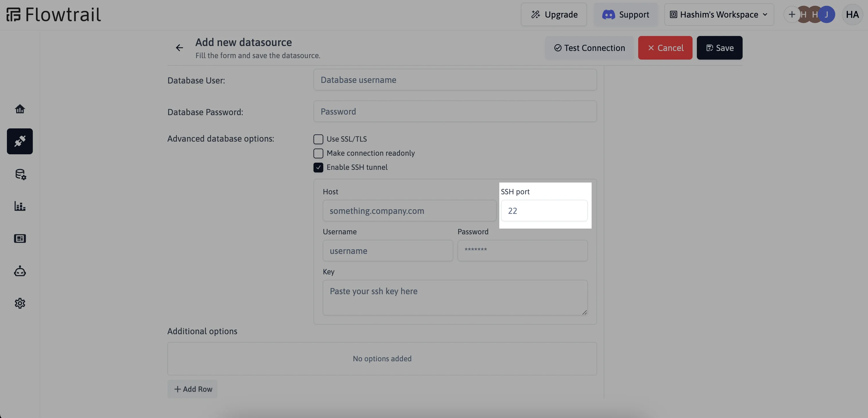Save the datasource
Viewport: 868px width, 418px height.
click(x=719, y=48)
